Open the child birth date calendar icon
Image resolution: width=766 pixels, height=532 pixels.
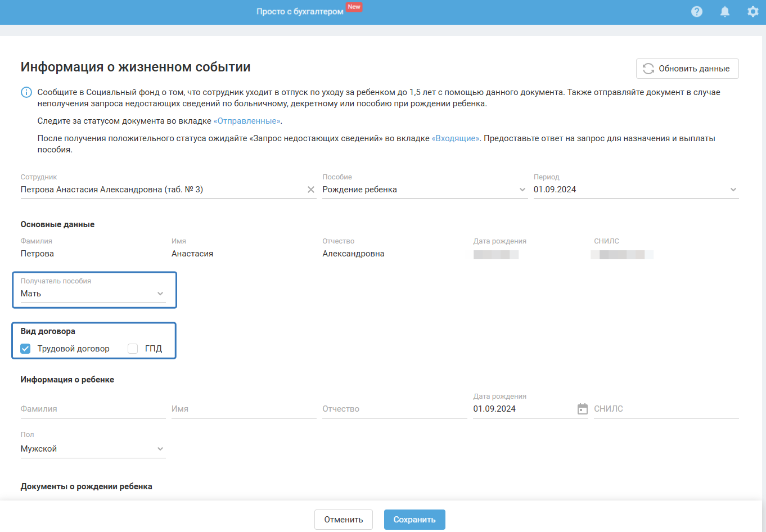[x=583, y=409]
